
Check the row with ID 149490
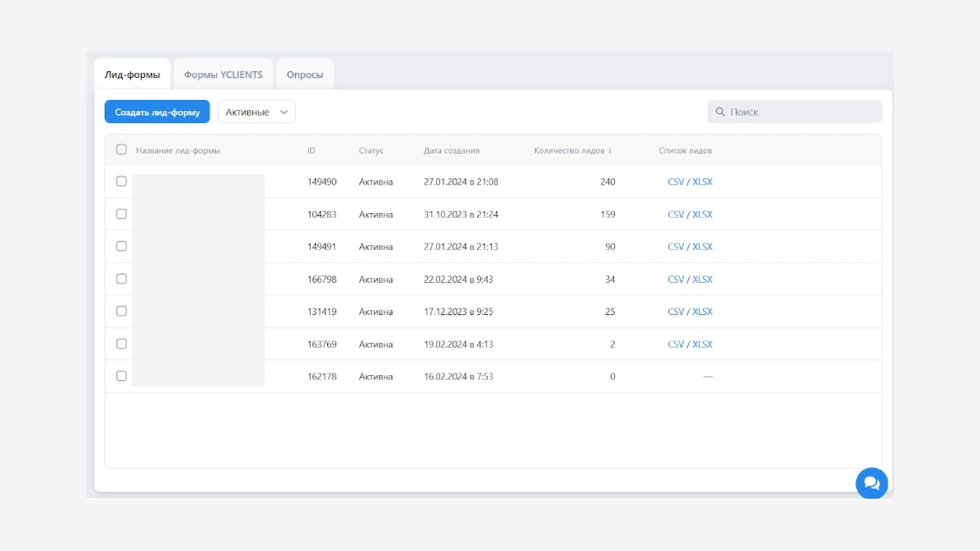pyautogui.click(x=121, y=181)
